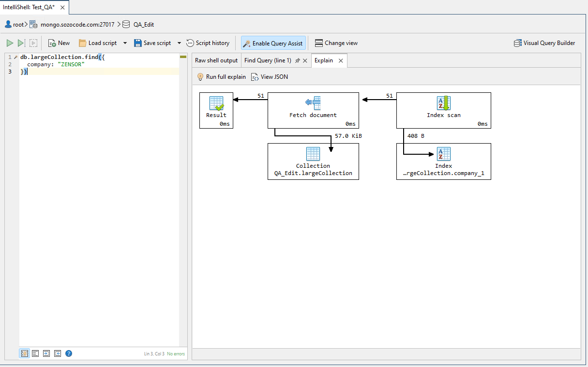
Task: Click the edit pencil marker beside line 1
Action: click(15, 57)
